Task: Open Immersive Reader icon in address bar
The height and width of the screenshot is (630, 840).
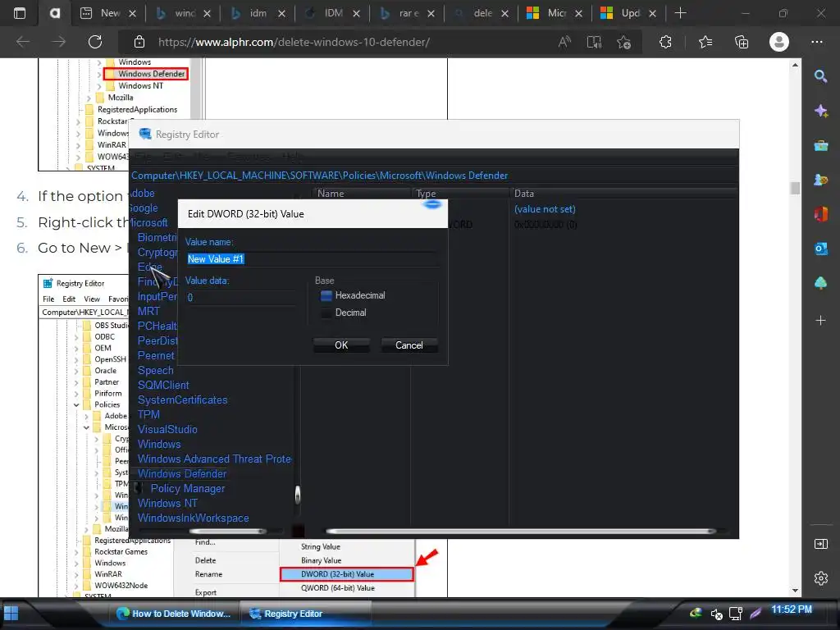Action: click(594, 42)
